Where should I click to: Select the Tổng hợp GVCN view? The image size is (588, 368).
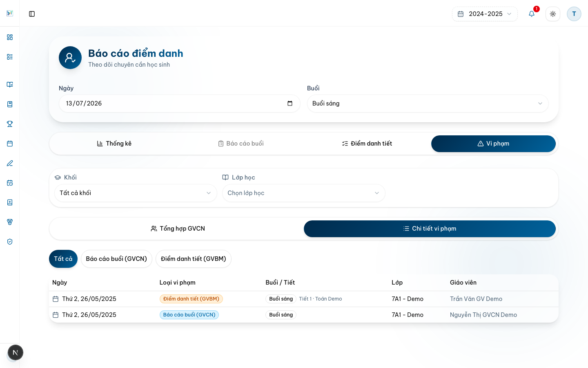(x=178, y=229)
